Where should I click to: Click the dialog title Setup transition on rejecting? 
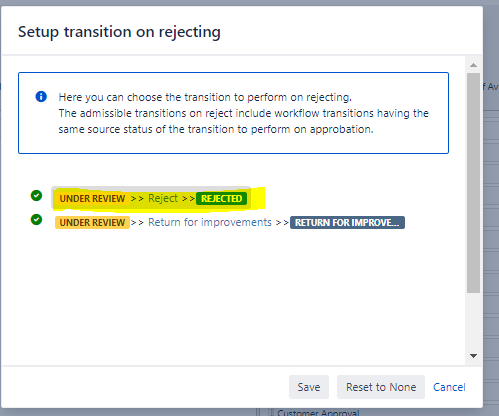coord(119,32)
